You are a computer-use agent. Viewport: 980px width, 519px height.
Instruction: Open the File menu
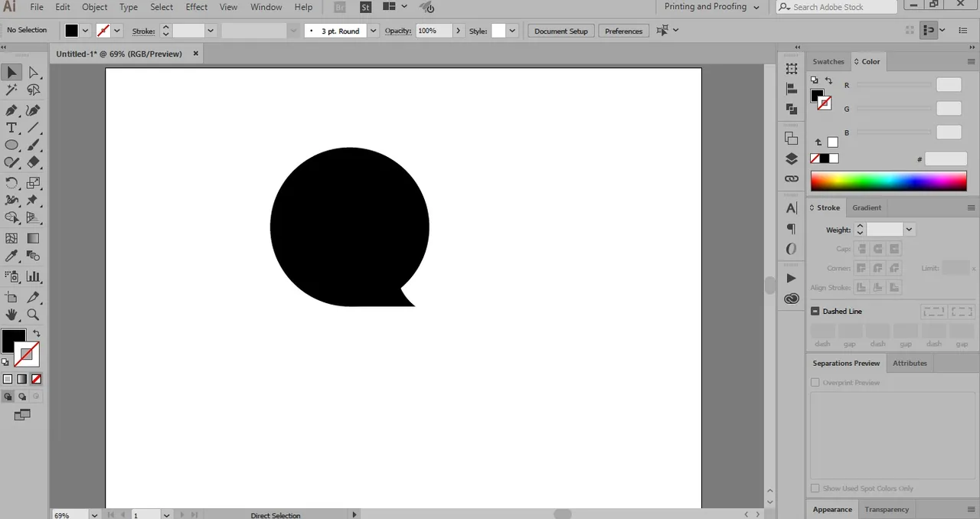(37, 7)
